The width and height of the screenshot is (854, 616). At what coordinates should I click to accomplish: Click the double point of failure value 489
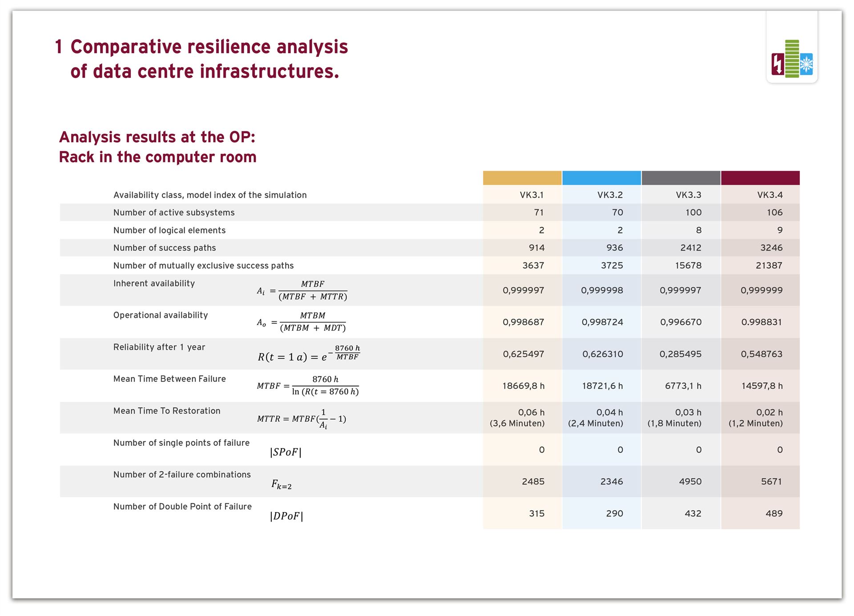tap(774, 513)
